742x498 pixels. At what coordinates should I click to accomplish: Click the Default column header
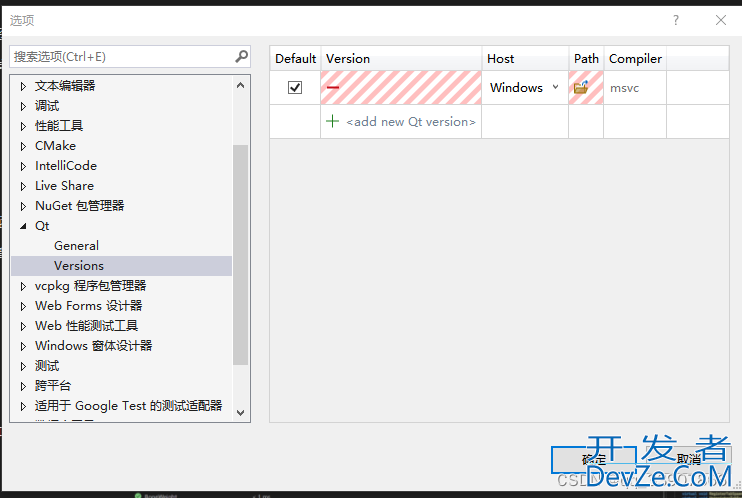tap(295, 59)
